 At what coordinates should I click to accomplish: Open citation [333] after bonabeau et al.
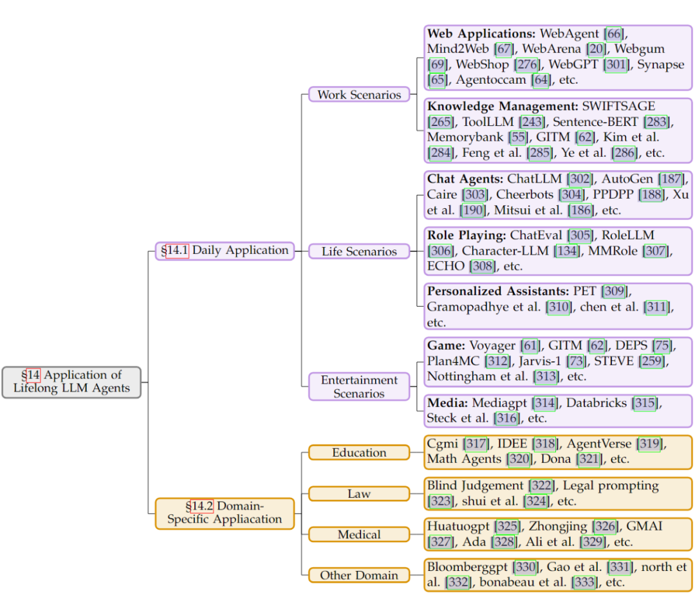click(x=584, y=583)
